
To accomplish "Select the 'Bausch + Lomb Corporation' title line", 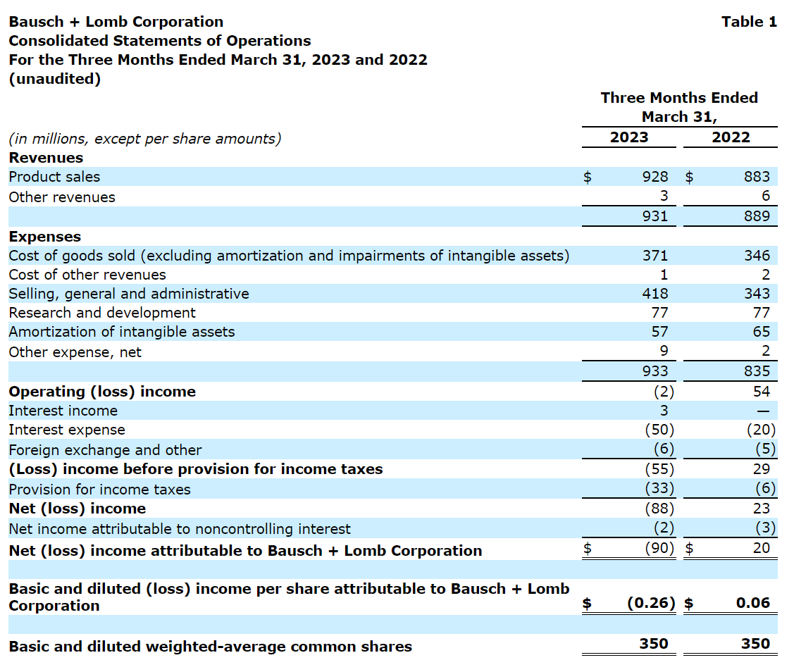I will [x=116, y=22].
